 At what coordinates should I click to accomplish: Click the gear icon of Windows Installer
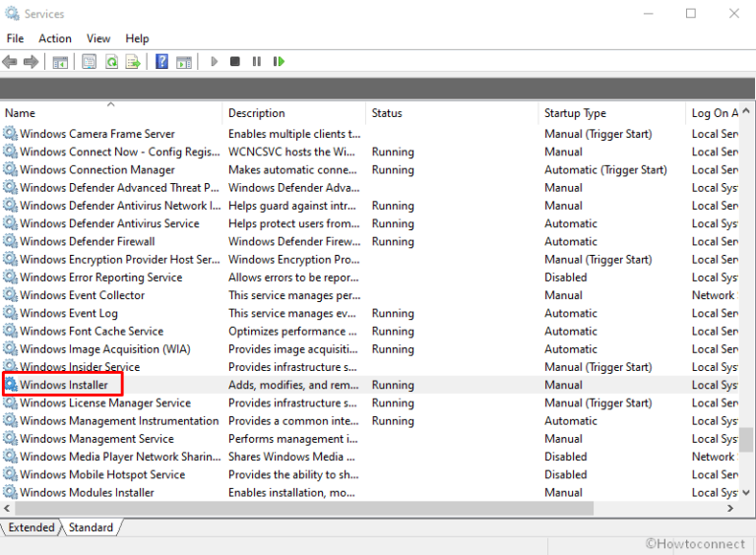tap(11, 385)
